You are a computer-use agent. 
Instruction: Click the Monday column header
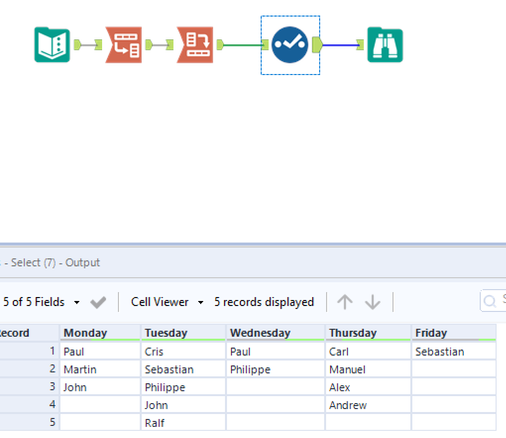(100, 333)
